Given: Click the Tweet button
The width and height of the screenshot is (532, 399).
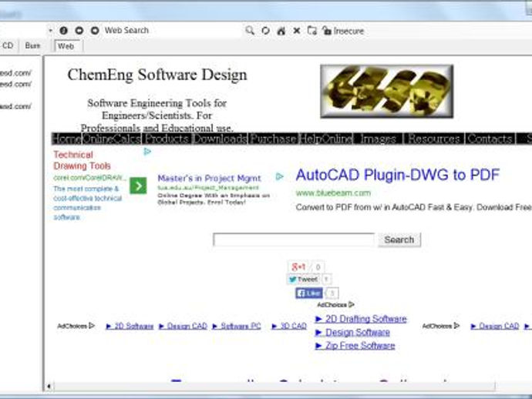Looking at the screenshot, I should point(303,280).
